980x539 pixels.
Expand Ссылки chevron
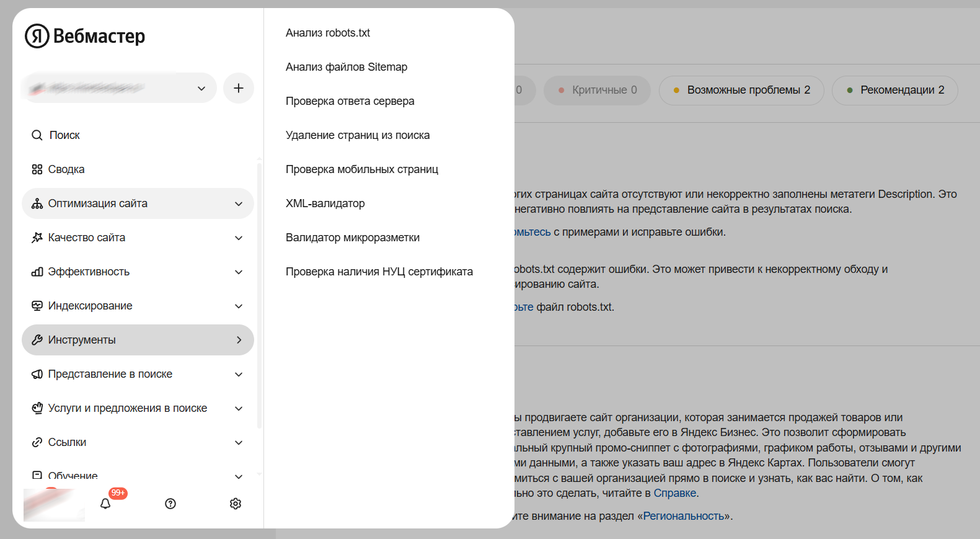click(x=239, y=443)
